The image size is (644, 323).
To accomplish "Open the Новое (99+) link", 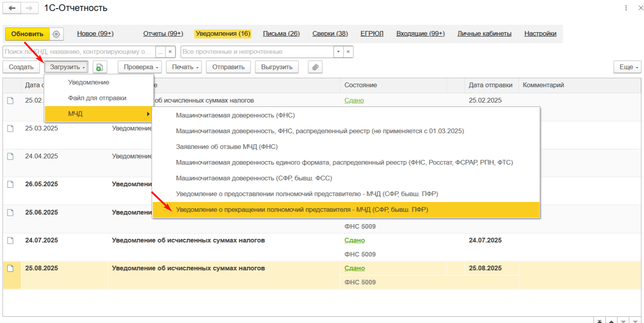I will click(95, 34).
